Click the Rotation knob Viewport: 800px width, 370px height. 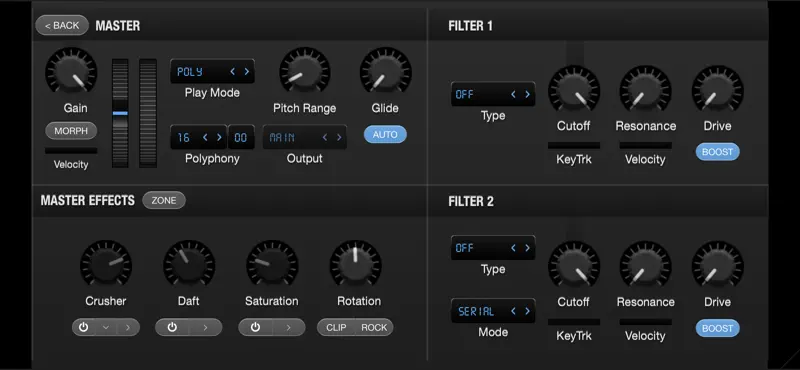pyautogui.click(x=355, y=265)
